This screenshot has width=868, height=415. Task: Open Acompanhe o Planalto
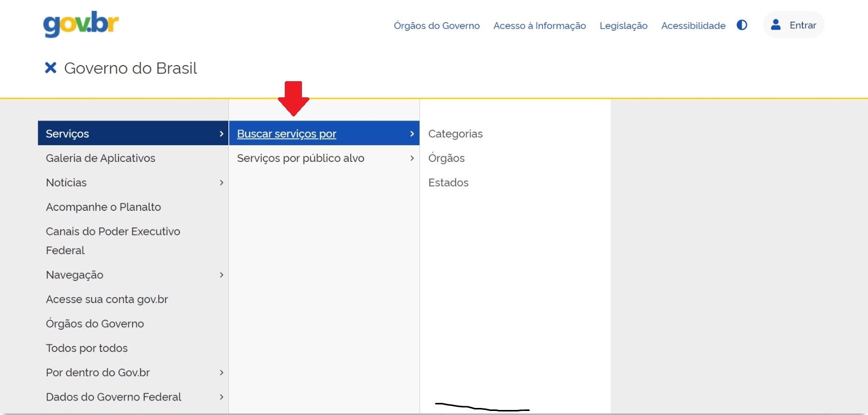pos(103,207)
